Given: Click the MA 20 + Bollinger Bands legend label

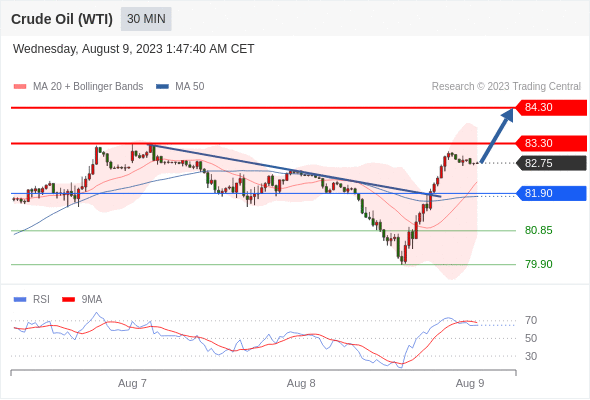Looking at the screenshot, I should tap(88, 87).
